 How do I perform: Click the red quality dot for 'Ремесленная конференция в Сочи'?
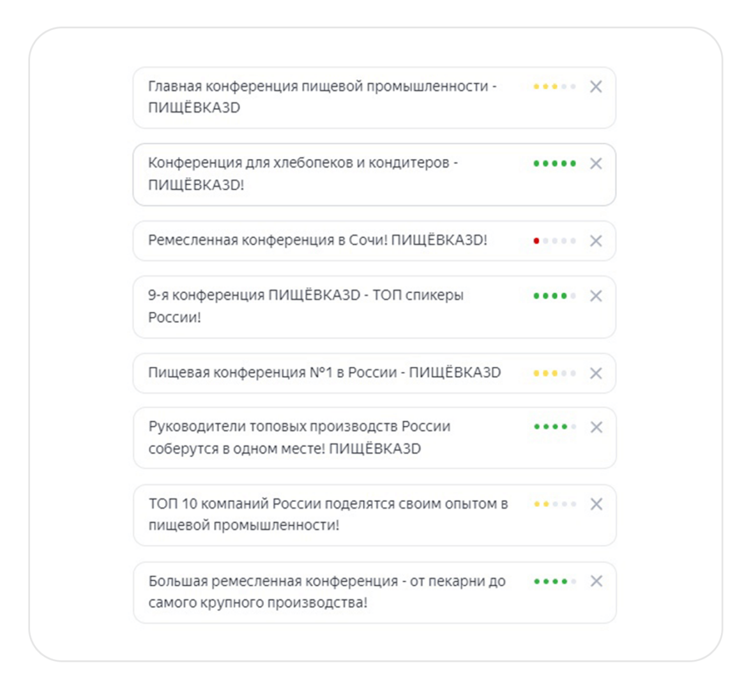(x=536, y=241)
